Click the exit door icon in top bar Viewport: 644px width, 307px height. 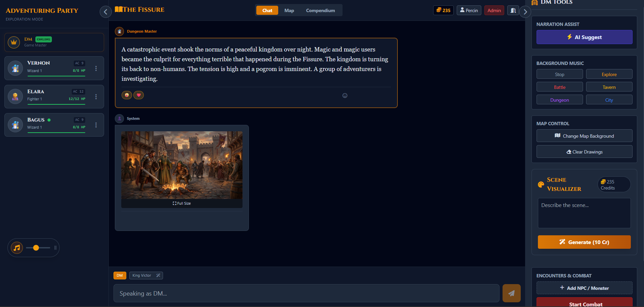pyautogui.click(x=512, y=10)
